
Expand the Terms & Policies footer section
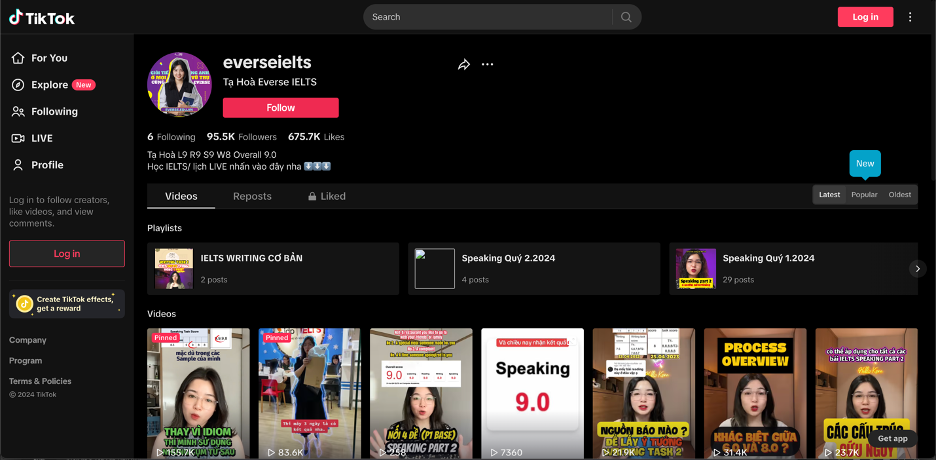point(40,381)
